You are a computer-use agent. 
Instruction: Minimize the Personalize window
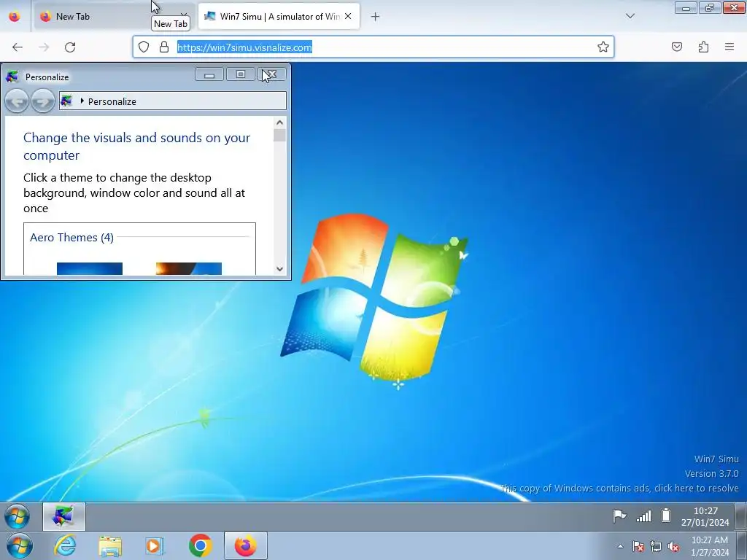tap(209, 74)
